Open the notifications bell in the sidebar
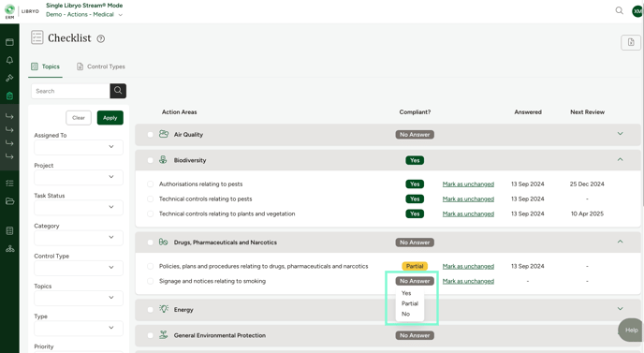644x353 pixels. pos(9,60)
